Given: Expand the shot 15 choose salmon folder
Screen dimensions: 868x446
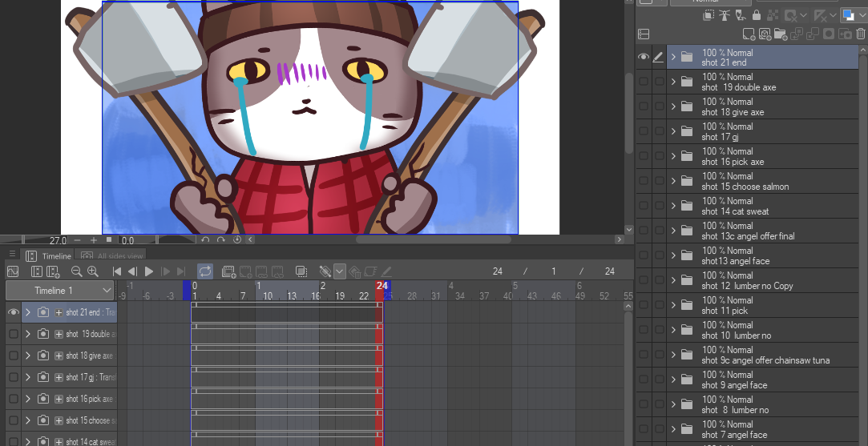Looking at the screenshot, I should click(x=673, y=181).
